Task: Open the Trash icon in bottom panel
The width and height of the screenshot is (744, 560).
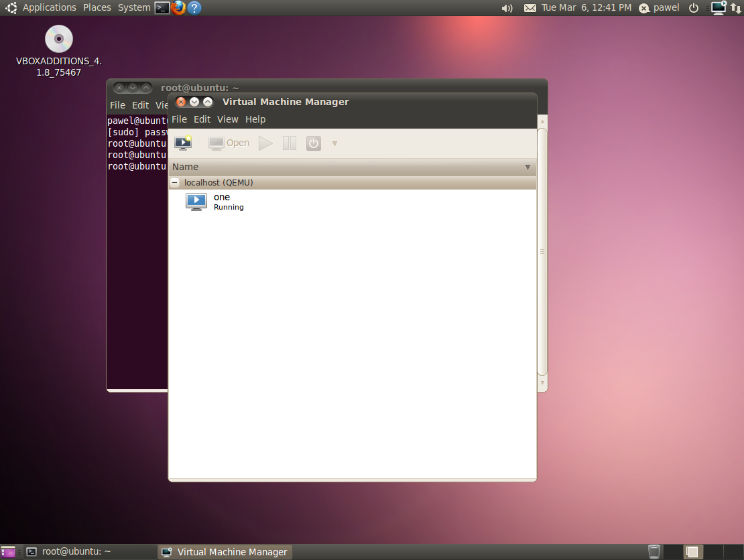Action: pos(654,551)
